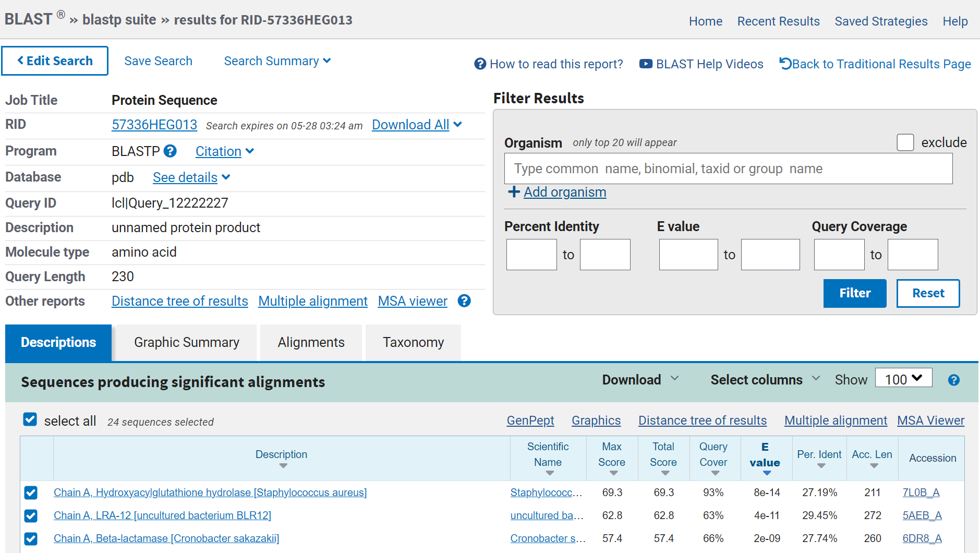Sort by Acc. Len column arrow
This screenshot has width=980, height=553.
pyautogui.click(x=874, y=466)
